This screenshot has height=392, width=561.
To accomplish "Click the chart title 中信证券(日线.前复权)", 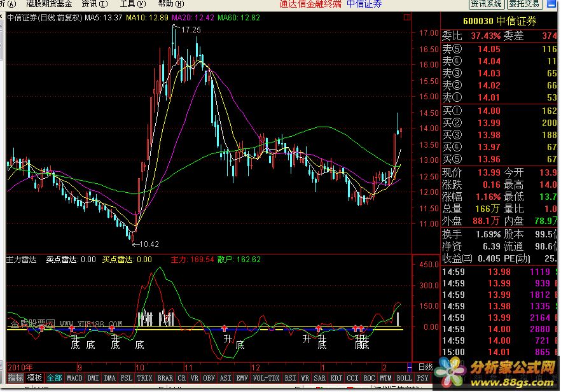I will click(x=45, y=18).
